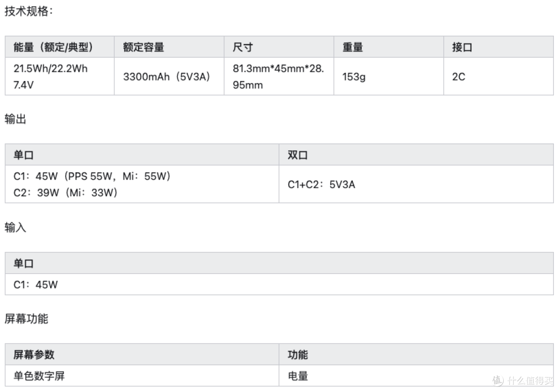Select the 能量（额定/典型）header cell
This screenshot has width=558, height=392.
click(59, 46)
